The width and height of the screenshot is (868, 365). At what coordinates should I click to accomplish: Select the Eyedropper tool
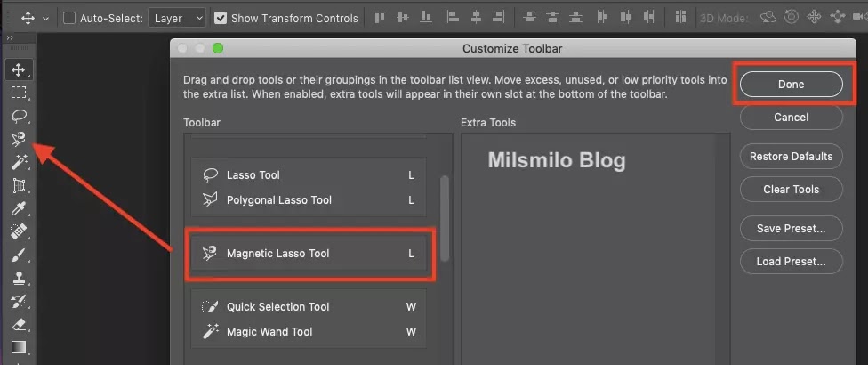click(x=19, y=209)
